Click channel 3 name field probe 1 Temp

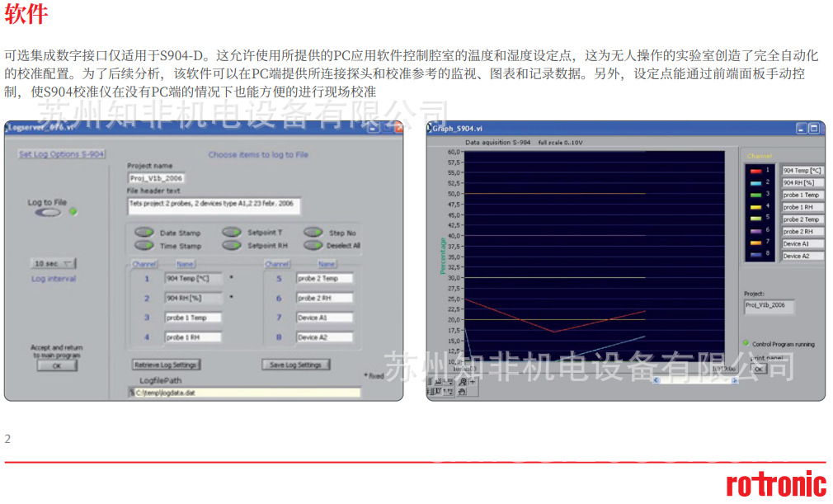click(193, 318)
